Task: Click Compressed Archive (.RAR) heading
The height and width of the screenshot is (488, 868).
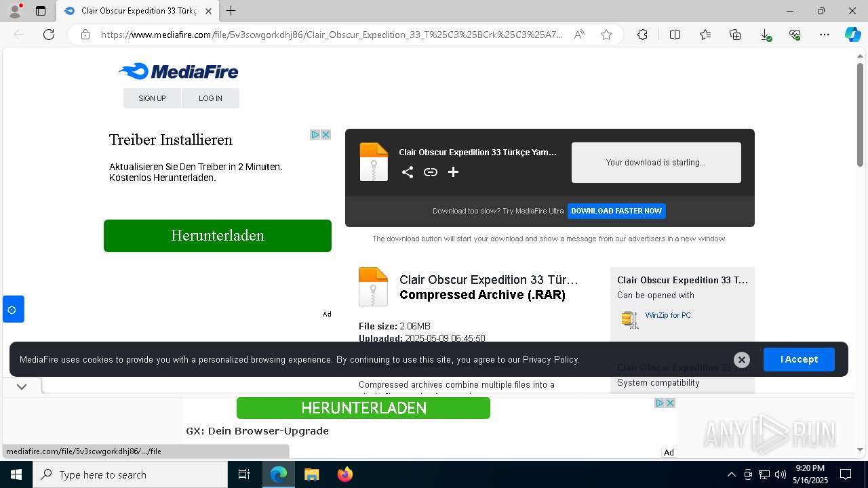Action: (482, 295)
